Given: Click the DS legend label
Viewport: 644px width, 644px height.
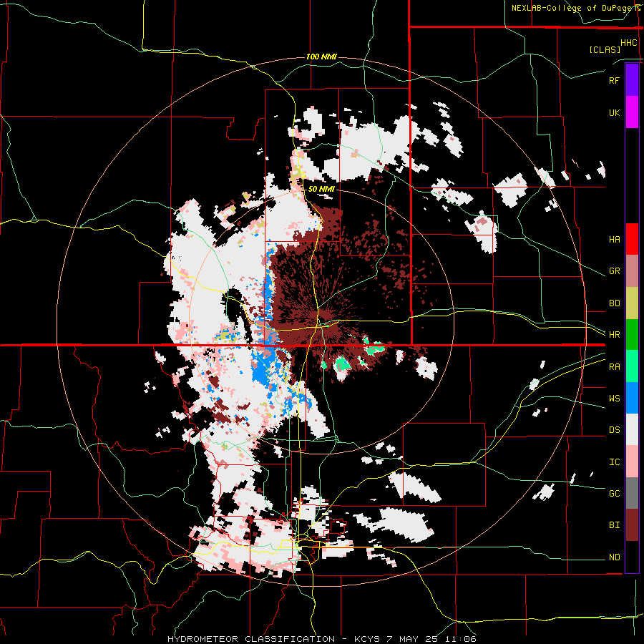Looking at the screenshot, I should 614,430.
